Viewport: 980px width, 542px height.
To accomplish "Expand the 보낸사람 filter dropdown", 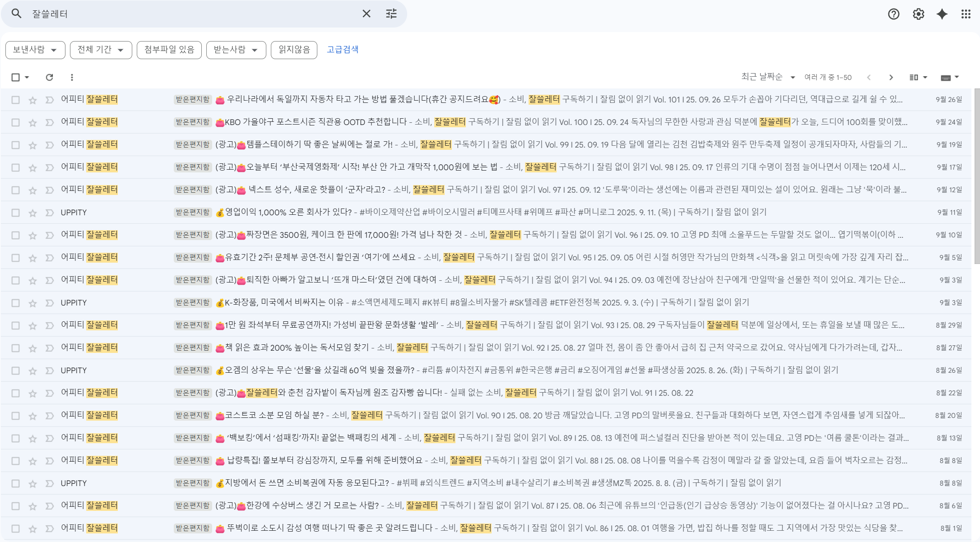I will point(35,50).
